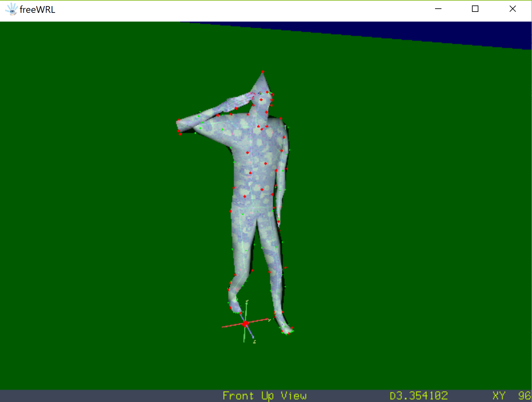Image resolution: width=532 pixels, height=402 pixels.
Task: Click the right end of the red horizontal axis
Action: coord(268,320)
